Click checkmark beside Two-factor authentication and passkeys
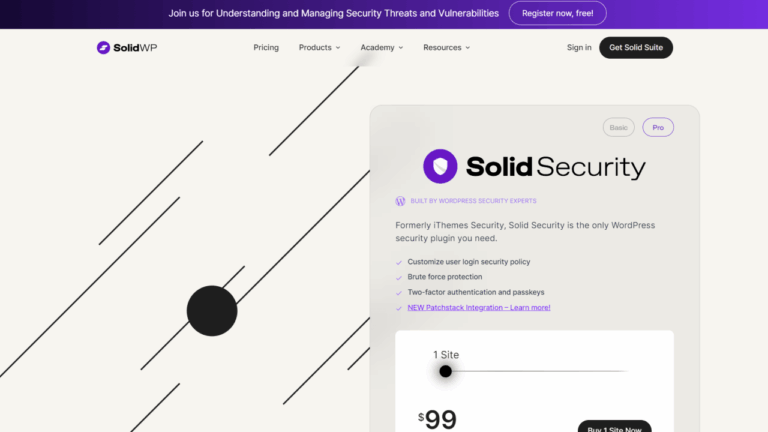 pyautogui.click(x=400, y=292)
